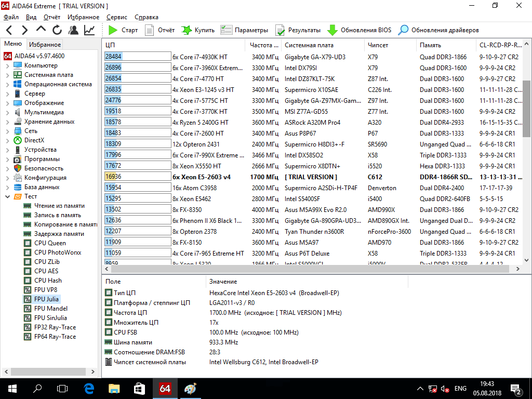Expand the Системная плата tree node
This screenshot has height=399, width=532.
pyautogui.click(x=7, y=75)
